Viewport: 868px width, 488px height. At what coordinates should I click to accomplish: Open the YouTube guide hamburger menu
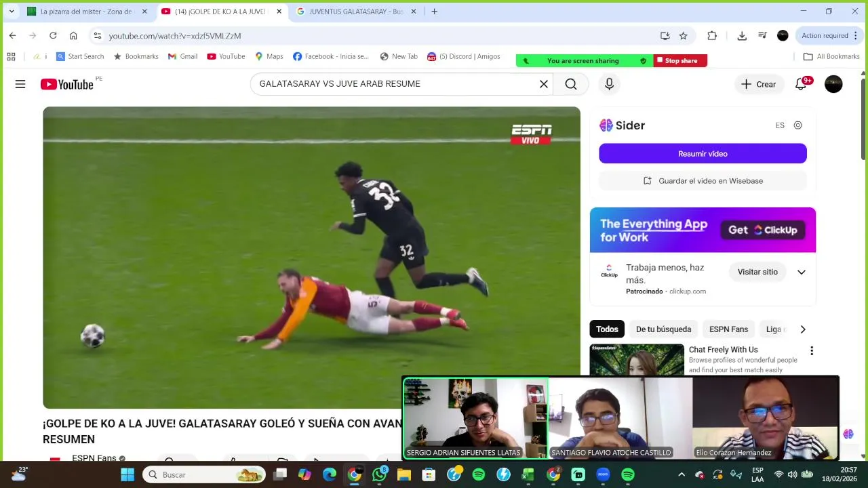point(20,84)
